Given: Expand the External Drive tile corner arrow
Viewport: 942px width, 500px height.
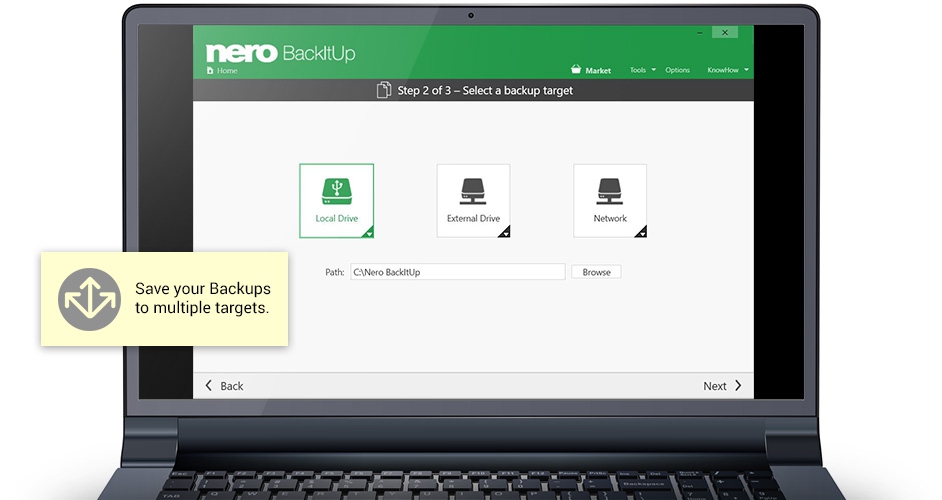Looking at the screenshot, I should 505,233.
